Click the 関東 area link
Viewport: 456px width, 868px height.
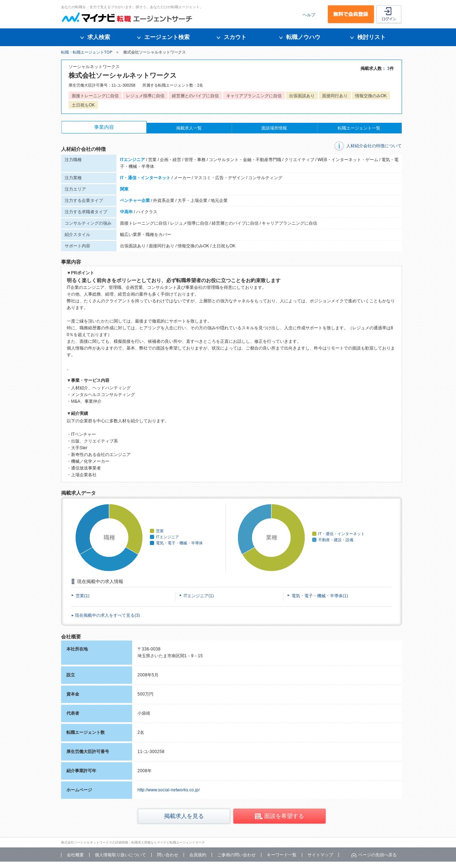pyautogui.click(x=124, y=189)
